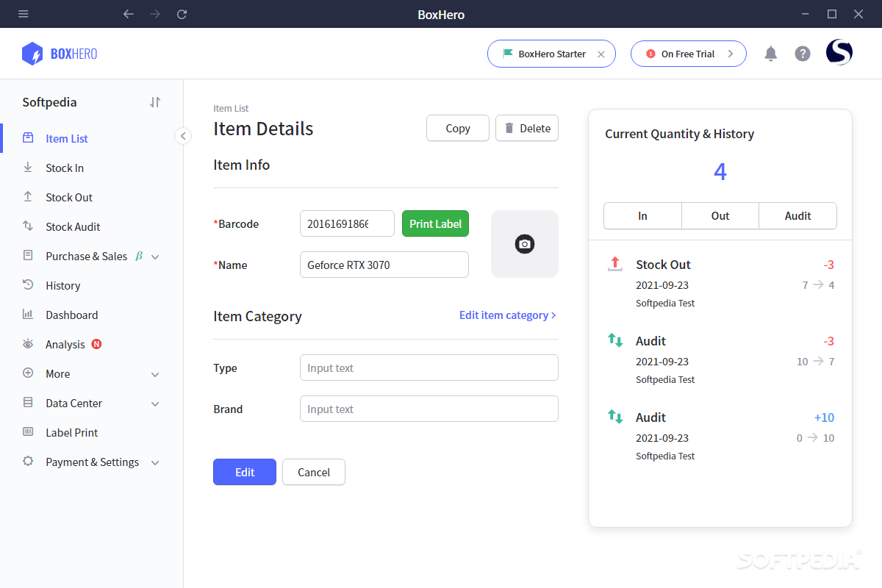Image resolution: width=882 pixels, height=588 pixels.
Task: Click the Data Center storage icon
Action: [28, 402]
